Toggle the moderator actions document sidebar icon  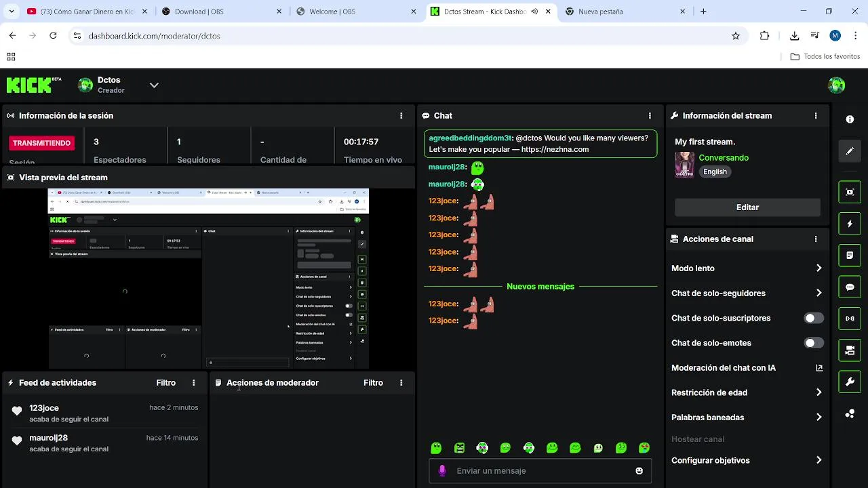click(x=850, y=256)
